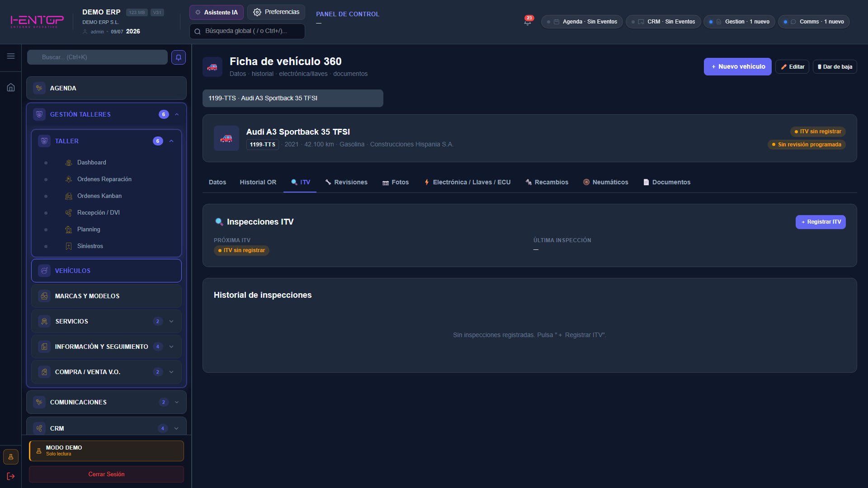Click the PANEL DE CONTROL link
This screenshot has width=868, height=488.
[348, 14]
